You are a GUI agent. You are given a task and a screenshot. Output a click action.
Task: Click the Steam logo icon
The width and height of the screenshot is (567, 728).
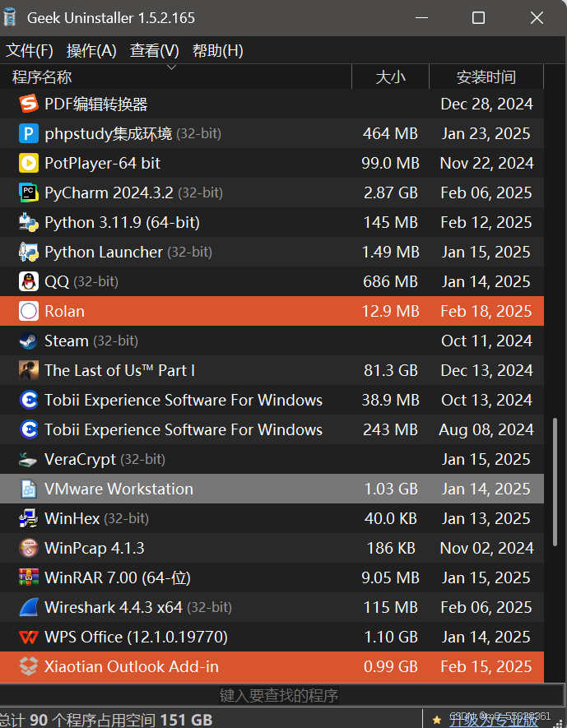click(29, 341)
